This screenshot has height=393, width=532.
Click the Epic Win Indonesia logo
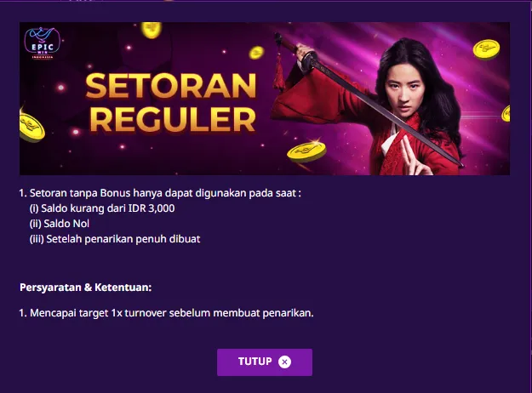43,43
